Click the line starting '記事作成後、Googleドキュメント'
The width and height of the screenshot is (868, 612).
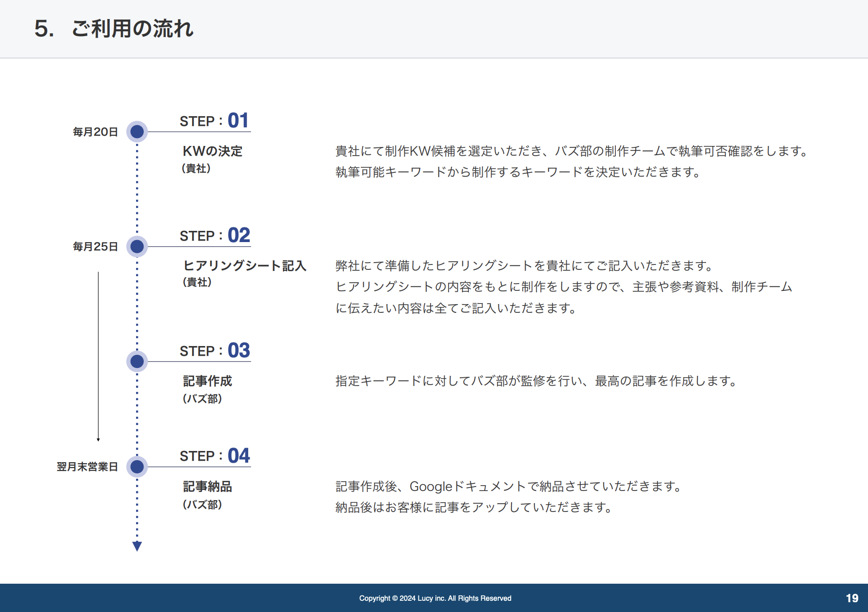click(x=509, y=486)
